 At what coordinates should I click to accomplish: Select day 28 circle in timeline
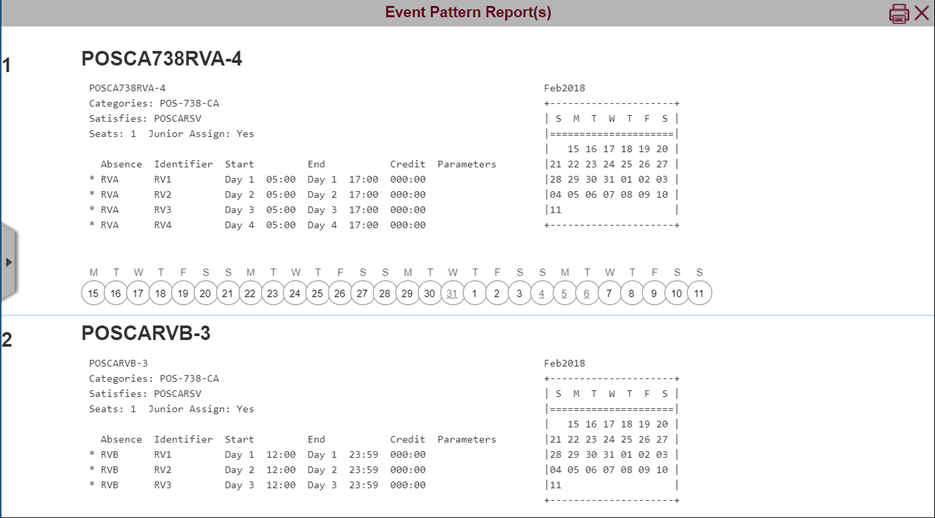point(385,293)
